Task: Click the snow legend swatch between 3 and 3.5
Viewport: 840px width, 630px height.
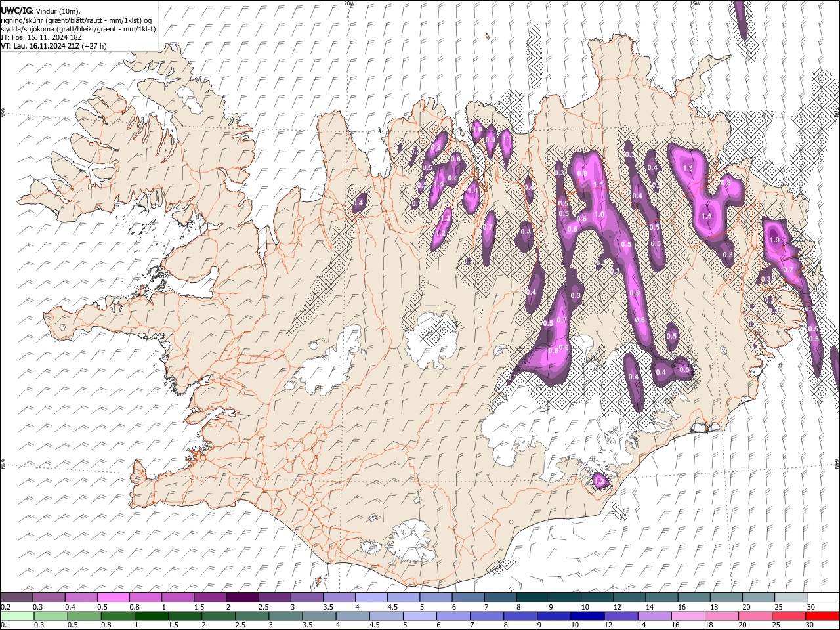Action: (307, 597)
